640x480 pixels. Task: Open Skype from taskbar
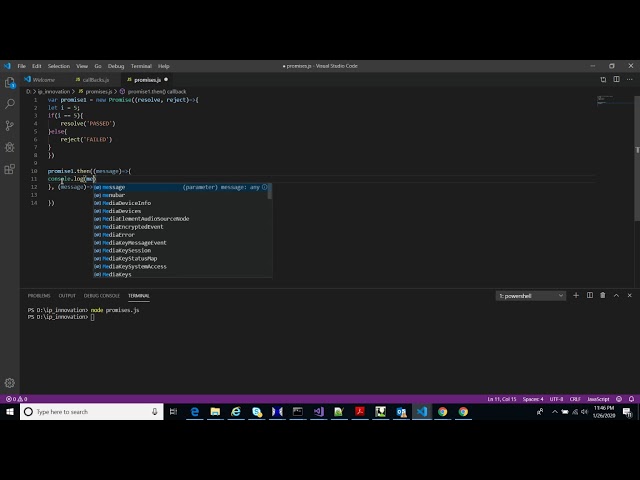(x=257, y=411)
